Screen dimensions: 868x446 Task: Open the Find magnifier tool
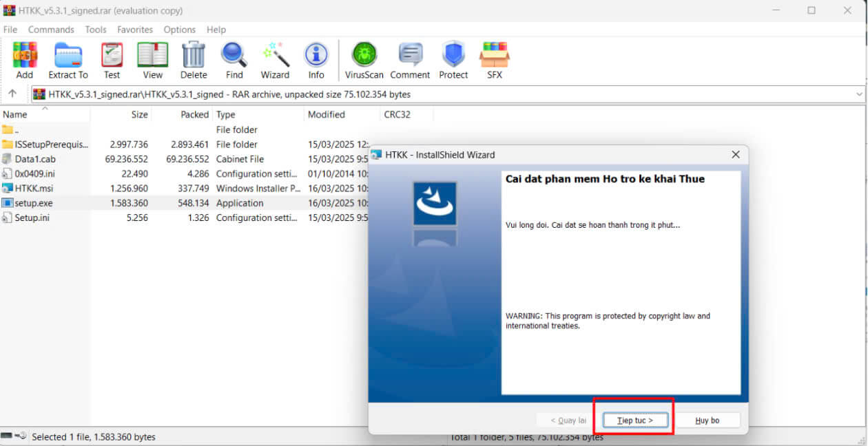(234, 54)
